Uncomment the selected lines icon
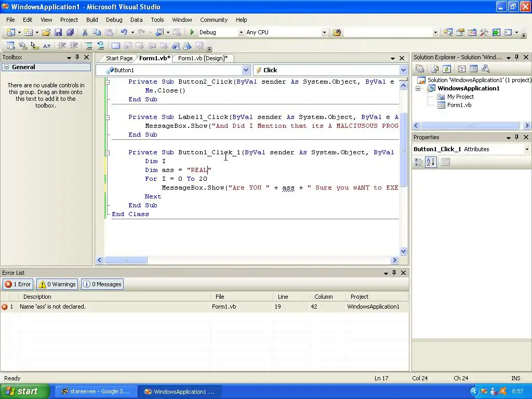This screenshot has width=532, height=399. [x=101, y=46]
